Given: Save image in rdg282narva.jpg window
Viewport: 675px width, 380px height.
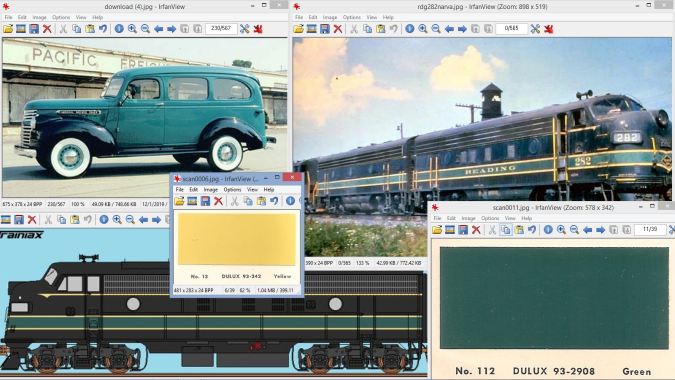Looking at the screenshot, I should coord(325,29).
